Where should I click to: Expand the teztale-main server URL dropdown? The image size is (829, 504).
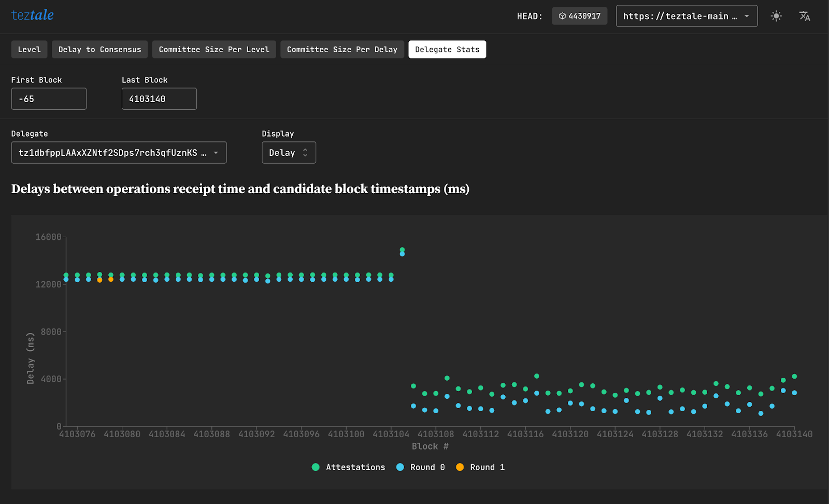pyautogui.click(x=686, y=16)
